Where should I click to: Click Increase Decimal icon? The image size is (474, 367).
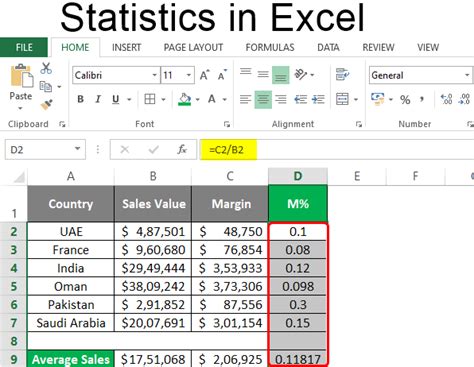pos(446,99)
